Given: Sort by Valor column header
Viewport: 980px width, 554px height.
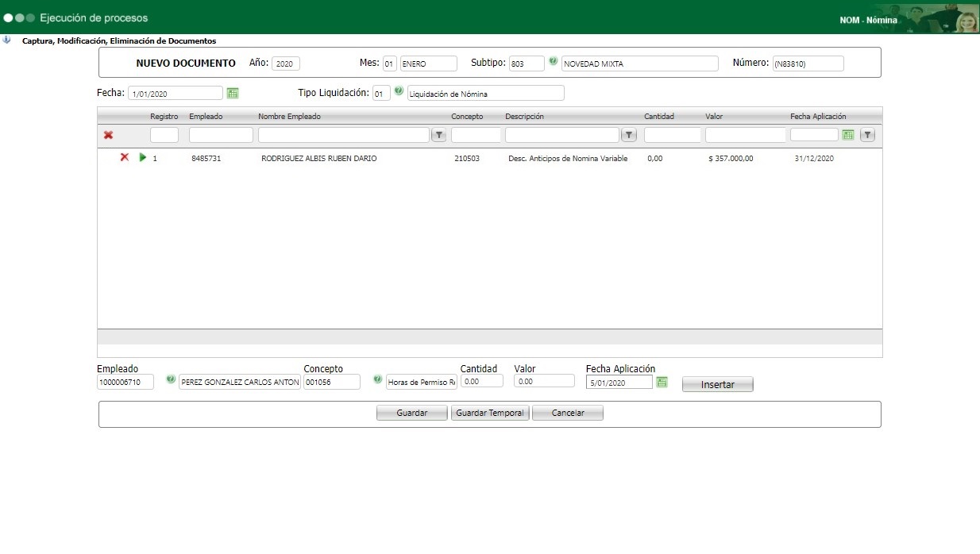Looking at the screenshot, I should tap(713, 117).
